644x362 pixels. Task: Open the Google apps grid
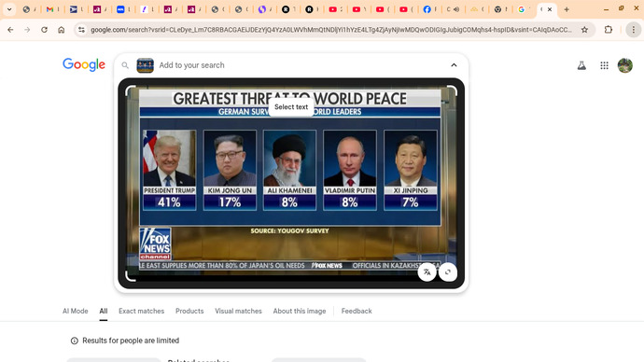point(604,65)
